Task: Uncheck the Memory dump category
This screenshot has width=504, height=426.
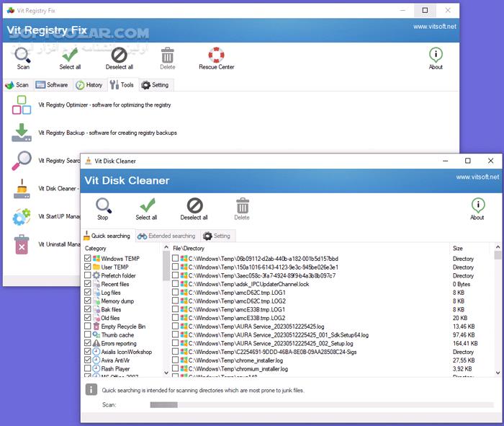Action: 87,301
